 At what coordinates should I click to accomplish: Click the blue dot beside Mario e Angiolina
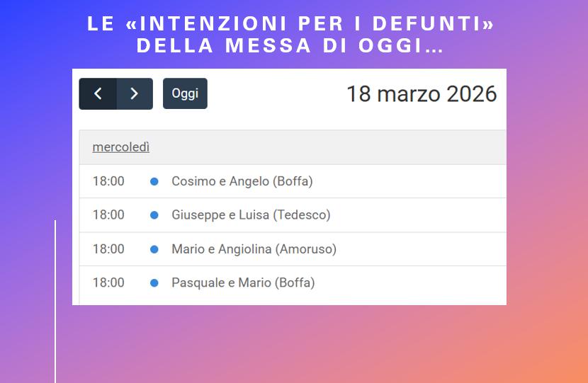(x=154, y=249)
